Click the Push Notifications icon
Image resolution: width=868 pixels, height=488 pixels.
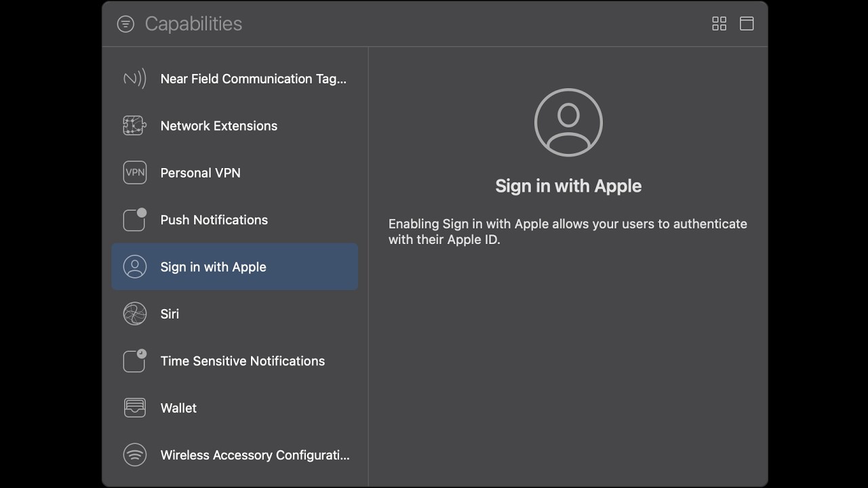[134, 220]
